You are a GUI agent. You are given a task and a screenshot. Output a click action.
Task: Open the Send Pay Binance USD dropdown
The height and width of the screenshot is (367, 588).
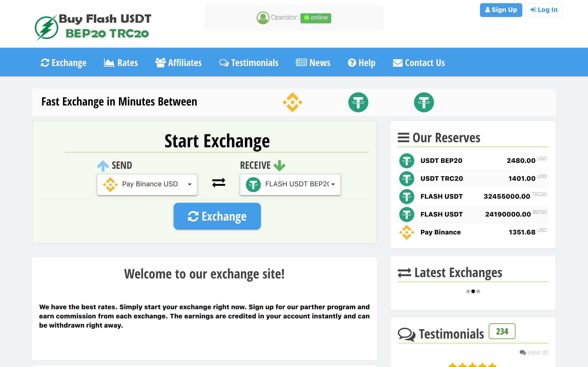coord(147,184)
